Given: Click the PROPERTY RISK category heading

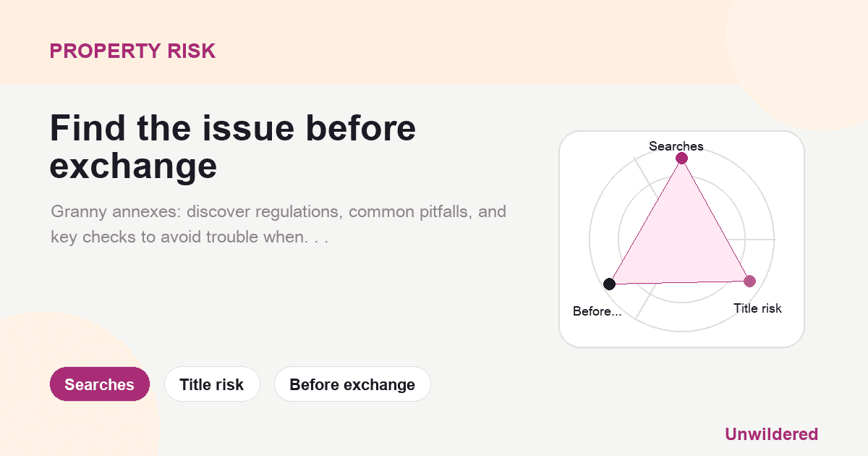Looking at the screenshot, I should [x=132, y=51].
